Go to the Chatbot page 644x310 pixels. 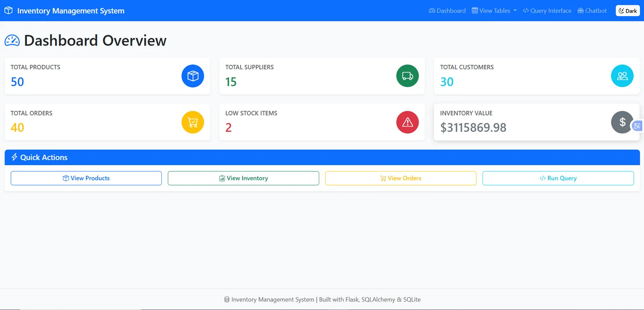point(592,10)
